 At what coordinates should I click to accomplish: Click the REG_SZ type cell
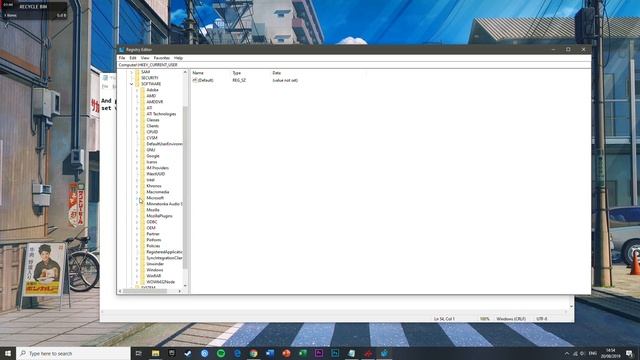pos(239,80)
